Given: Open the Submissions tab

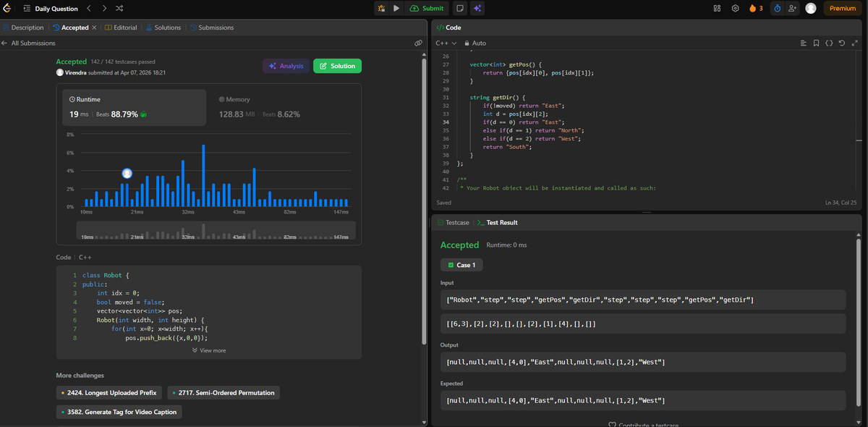Looking at the screenshot, I should point(212,28).
